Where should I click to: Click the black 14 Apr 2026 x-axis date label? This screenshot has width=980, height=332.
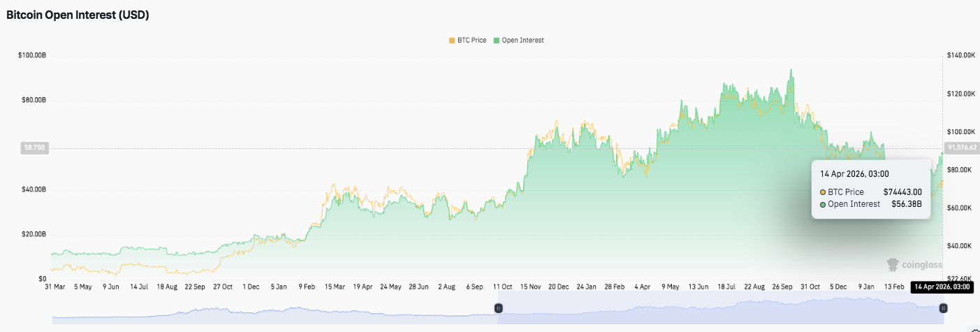pyautogui.click(x=942, y=287)
